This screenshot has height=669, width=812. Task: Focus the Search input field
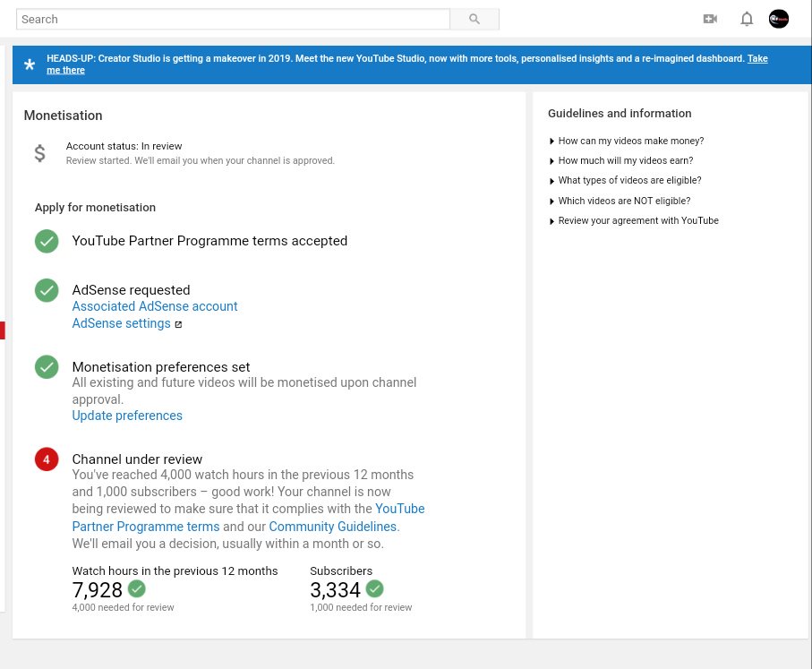pyautogui.click(x=233, y=19)
